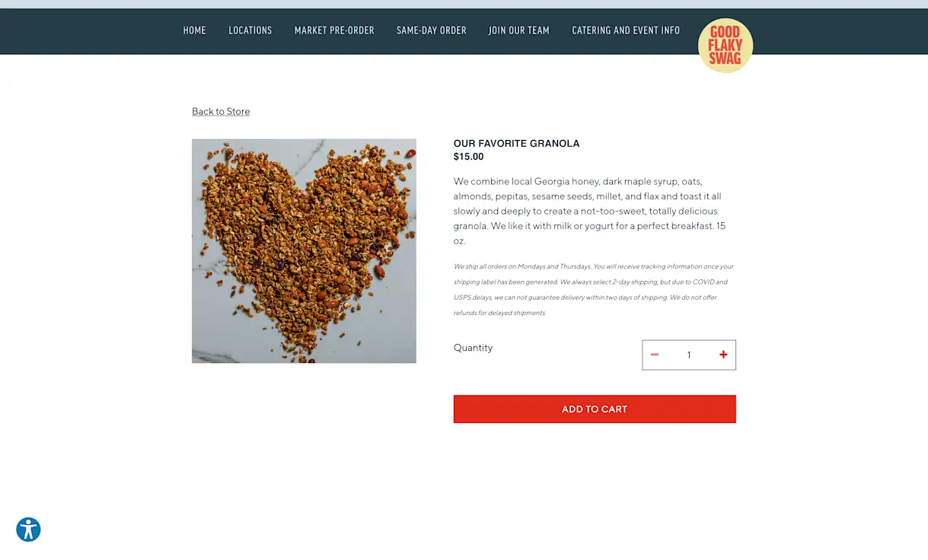Open Same-Day Order page
This screenshot has height=560, width=928.
tap(432, 30)
